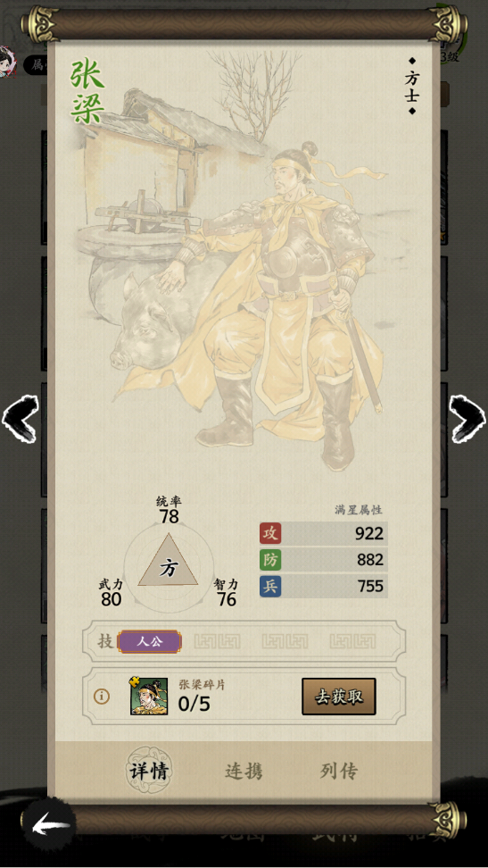Screen dimensions: 488x868
Task: Switch to the 详情 tab
Action: point(149,771)
